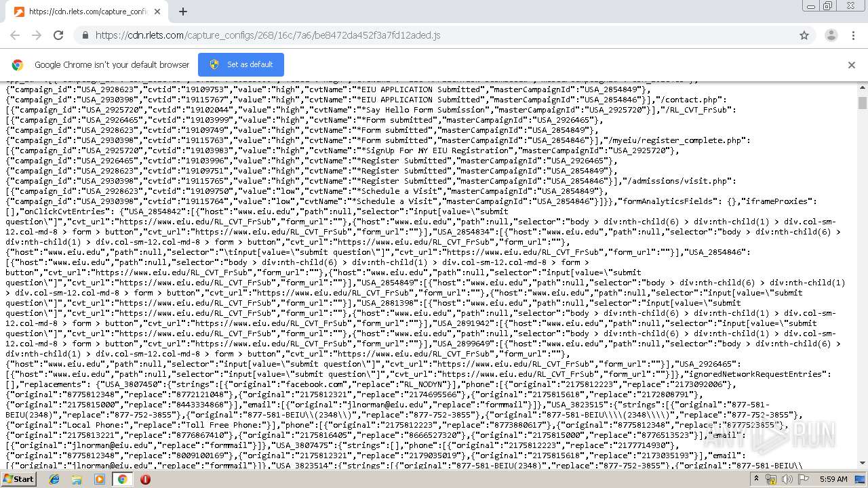Click the "onClickCvtEntries" key text
Viewport: 868px width, 488px height.
(x=66, y=211)
